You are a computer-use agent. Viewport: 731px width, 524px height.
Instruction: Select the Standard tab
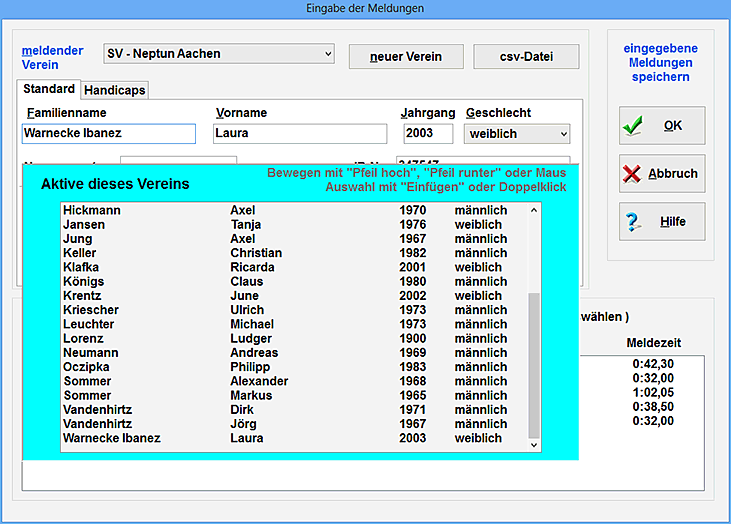49,89
